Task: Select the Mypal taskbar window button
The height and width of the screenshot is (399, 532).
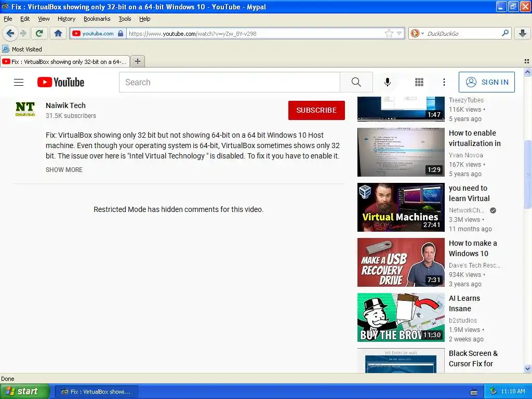Action: pos(96,392)
